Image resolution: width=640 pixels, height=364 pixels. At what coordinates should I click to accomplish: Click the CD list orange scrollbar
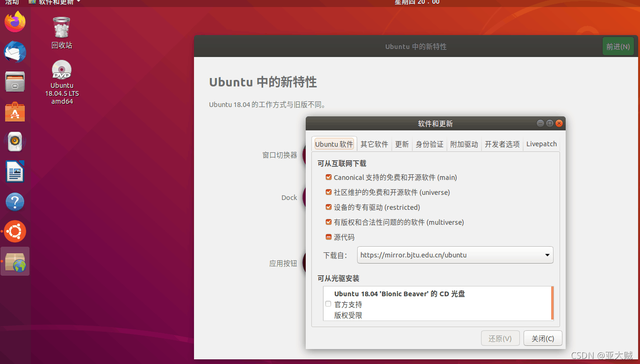[553, 303]
